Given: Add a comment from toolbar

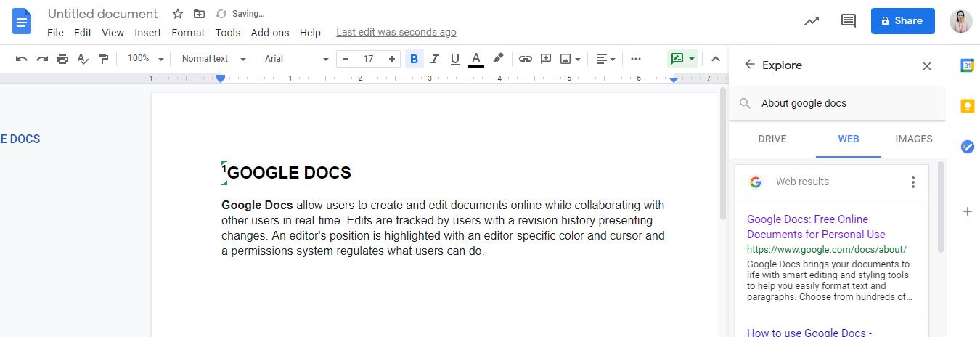Looking at the screenshot, I should point(546,59).
